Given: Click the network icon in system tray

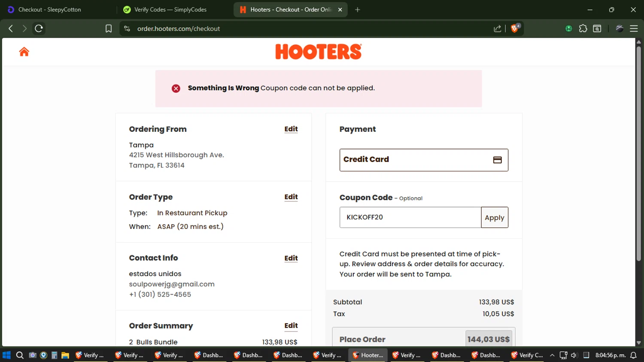Looking at the screenshot, I should (x=563, y=355).
